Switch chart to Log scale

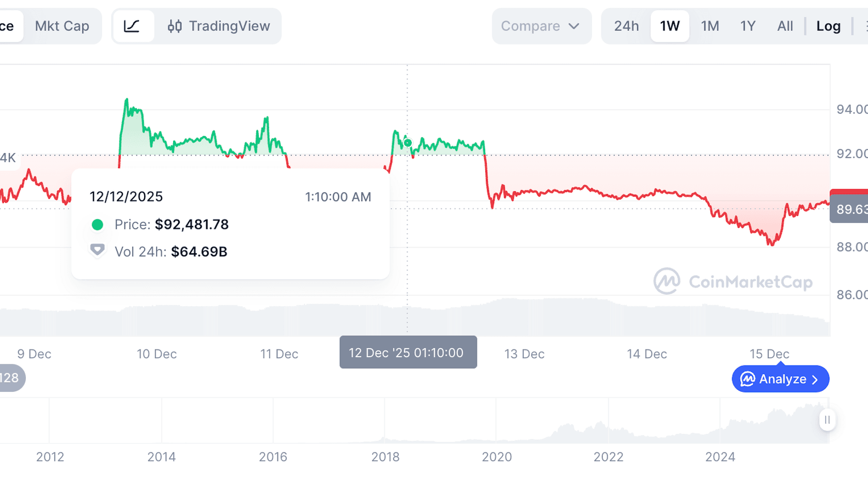point(828,26)
